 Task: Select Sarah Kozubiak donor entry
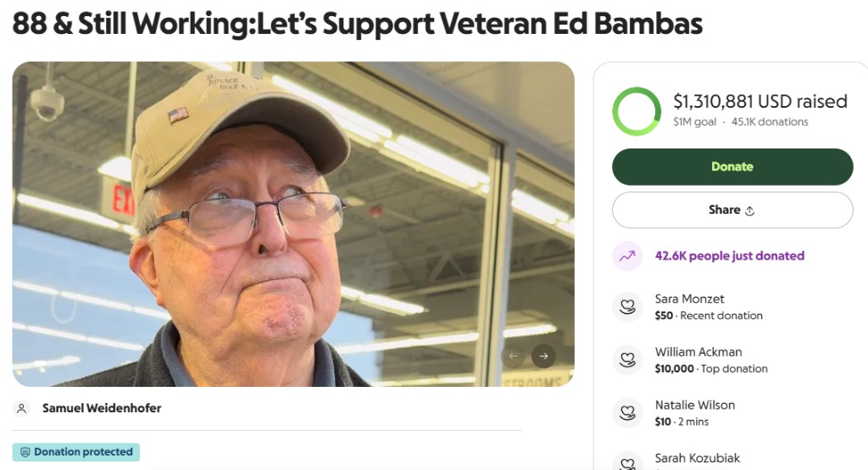698,460
